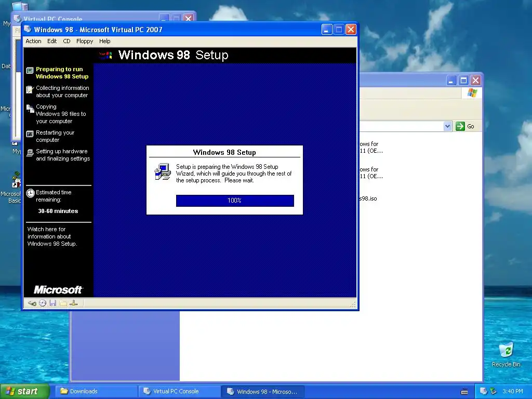Click the 'Windows 98 Setup' dialog title
Viewport: 532px width, 399px height.
[x=224, y=152]
